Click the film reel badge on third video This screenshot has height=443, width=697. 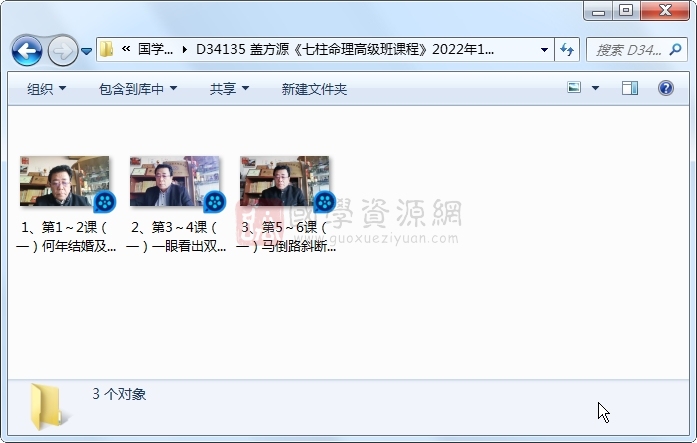pyautogui.click(x=324, y=202)
